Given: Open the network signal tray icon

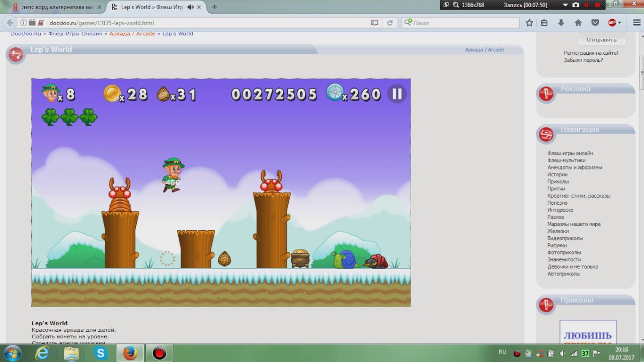Looking at the screenshot, I should pyautogui.click(x=574, y=353).
